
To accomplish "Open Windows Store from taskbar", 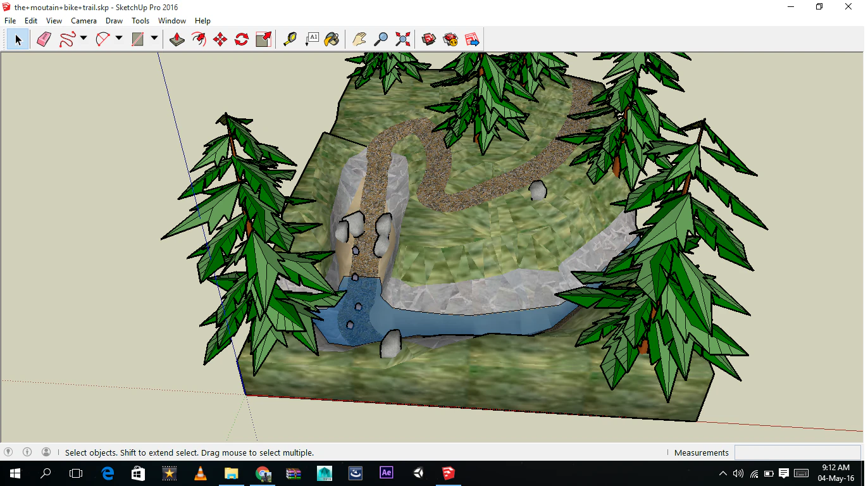I will point(139,473).
